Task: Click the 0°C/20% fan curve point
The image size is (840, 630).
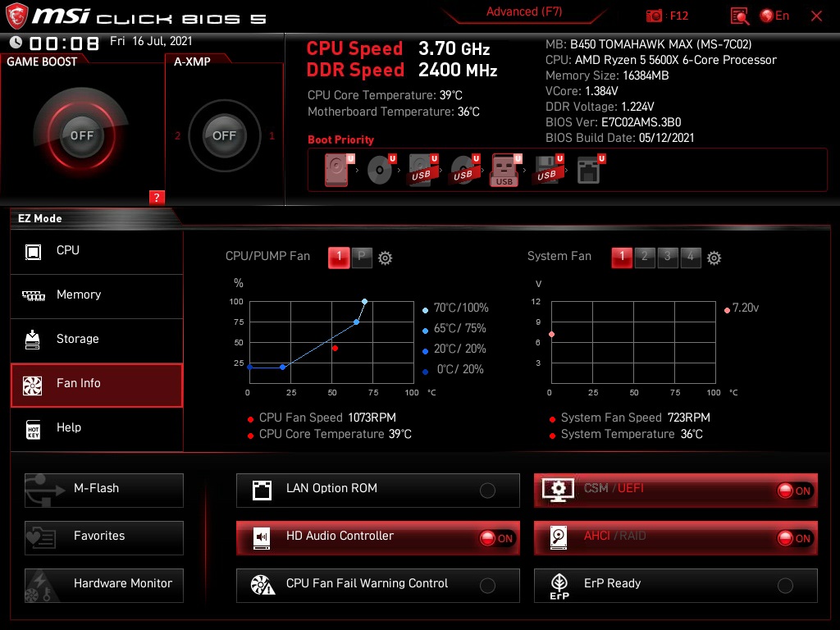Action: [249, 367]
